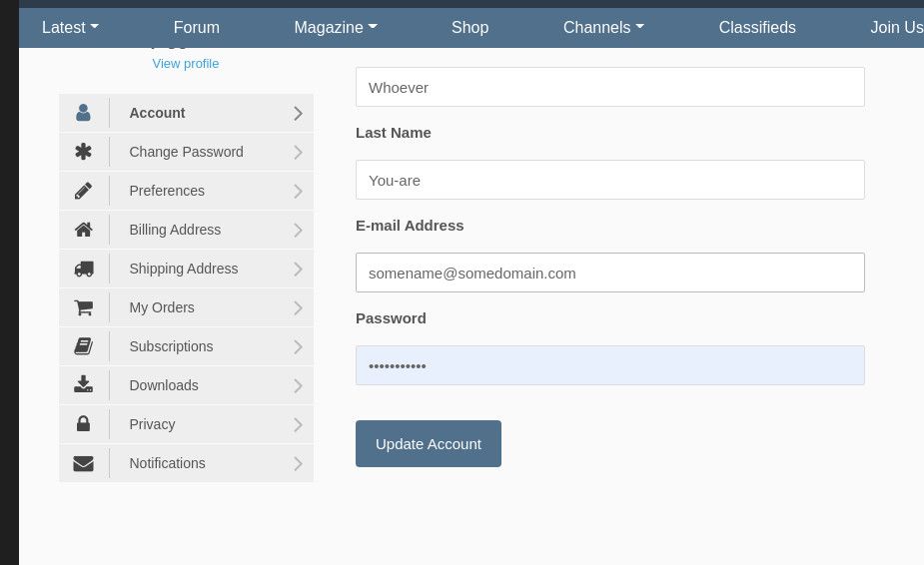Expand the Magazine dropdown menu
Viewport: 924px width, 565px height.
pyautogui.click(x=336, y=28)
